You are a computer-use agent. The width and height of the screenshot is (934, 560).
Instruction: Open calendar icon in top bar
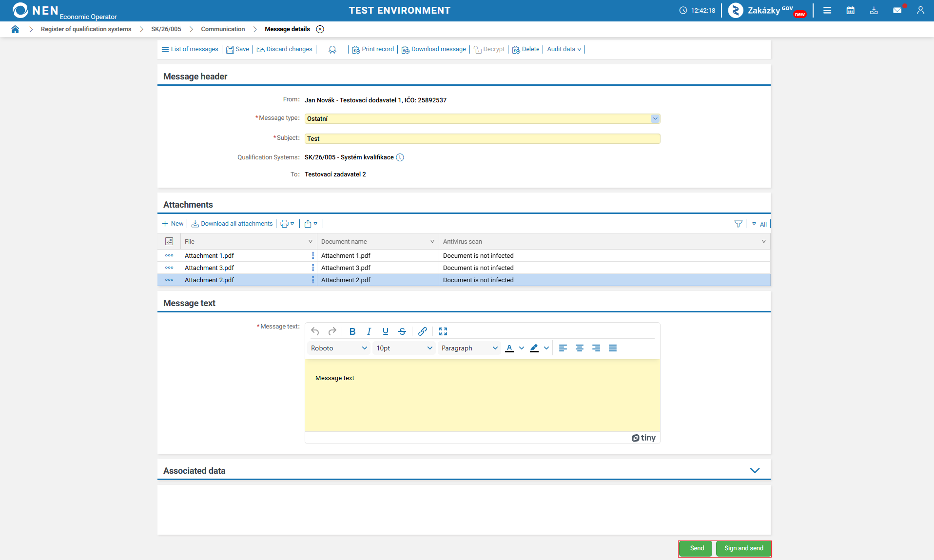click(851, 10)
